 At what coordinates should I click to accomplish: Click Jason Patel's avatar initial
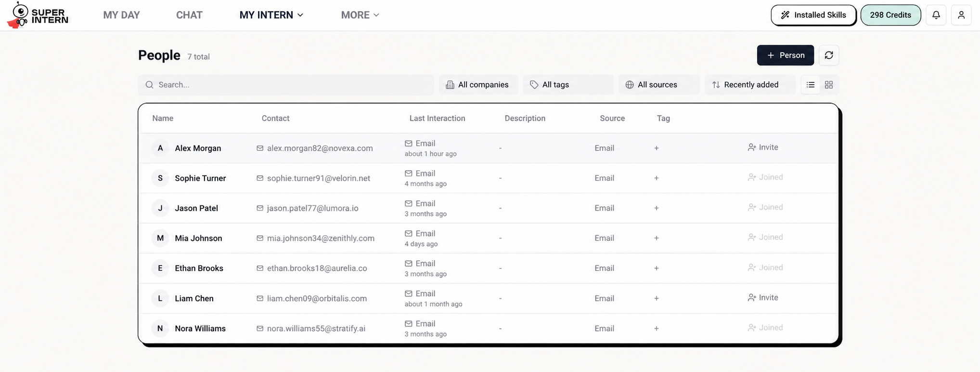click(160, 208)
